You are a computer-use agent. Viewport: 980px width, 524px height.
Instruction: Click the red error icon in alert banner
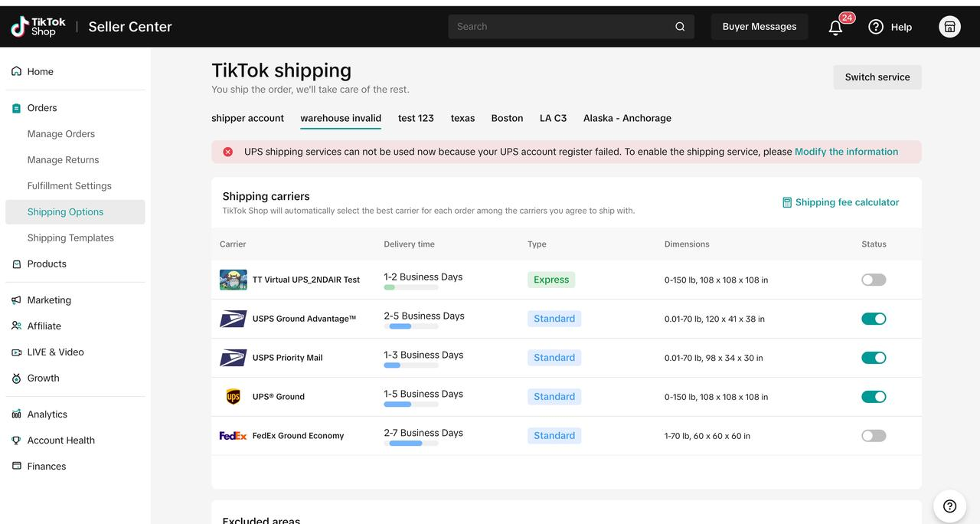pyautogui.click(x=227, y=152)
